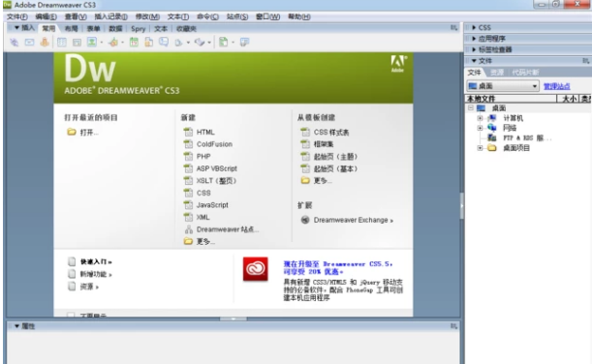Open the Head tags dropdown arrow
The width and height of the screenshot is (592, 364).
pos(188,43)
